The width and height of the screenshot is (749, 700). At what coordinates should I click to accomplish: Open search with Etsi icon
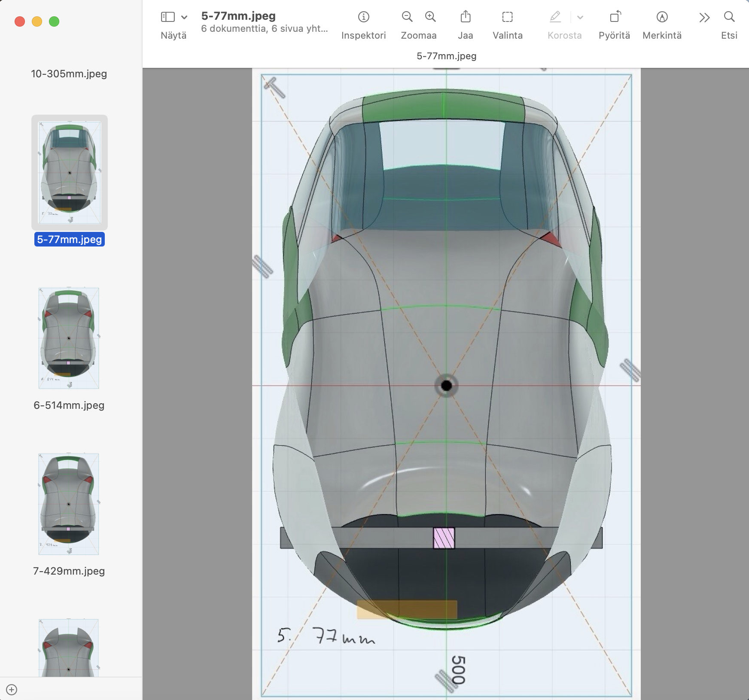pyautogui.click(x=729, y=17)
